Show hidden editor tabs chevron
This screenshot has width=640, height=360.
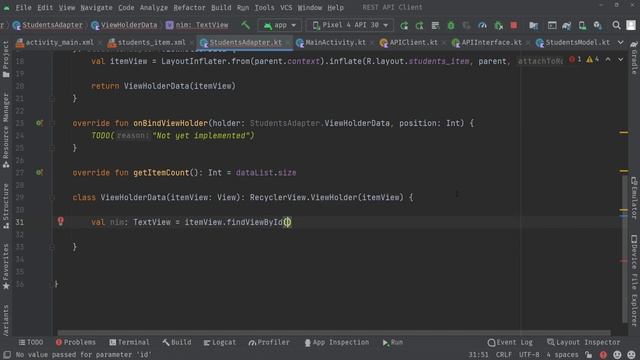click(x=620, y=42)
